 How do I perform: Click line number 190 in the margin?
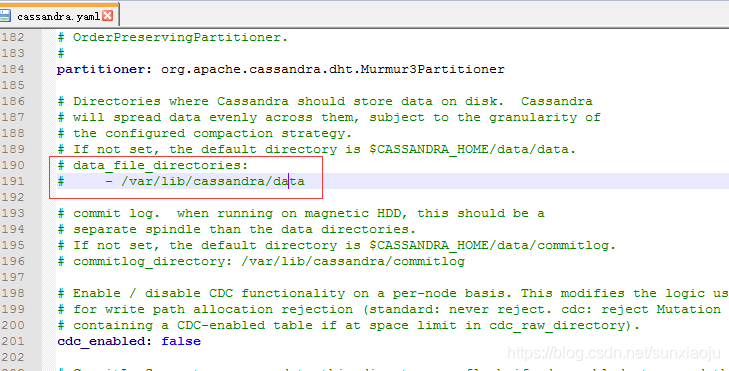pos(13,166)
